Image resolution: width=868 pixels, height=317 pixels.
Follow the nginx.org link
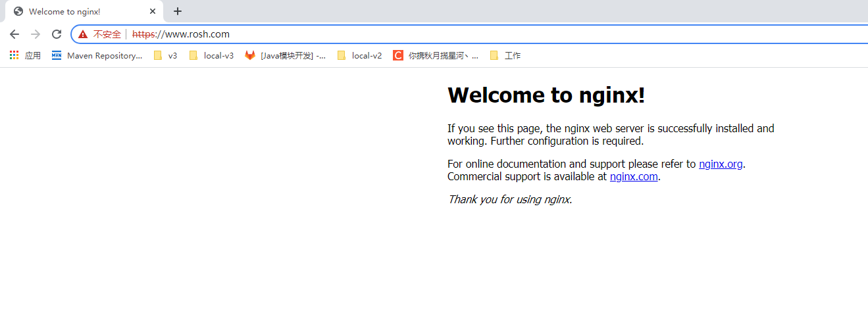coord(721,164)
